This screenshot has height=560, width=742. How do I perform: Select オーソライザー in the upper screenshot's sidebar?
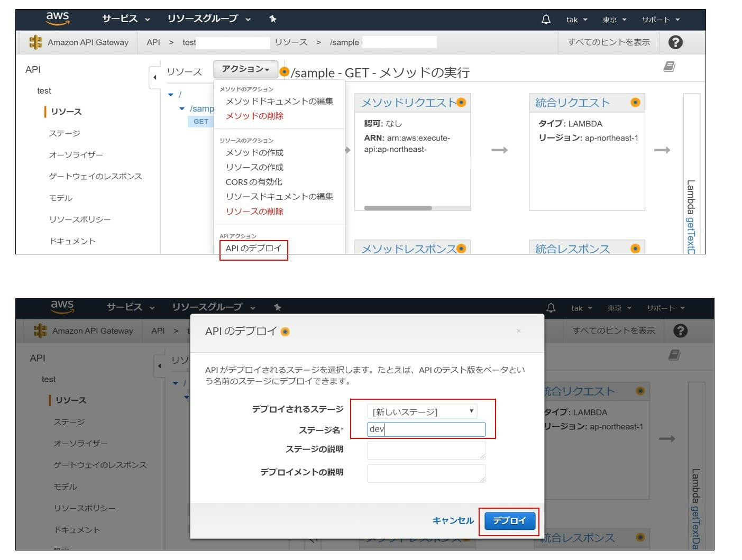[76, 155]
